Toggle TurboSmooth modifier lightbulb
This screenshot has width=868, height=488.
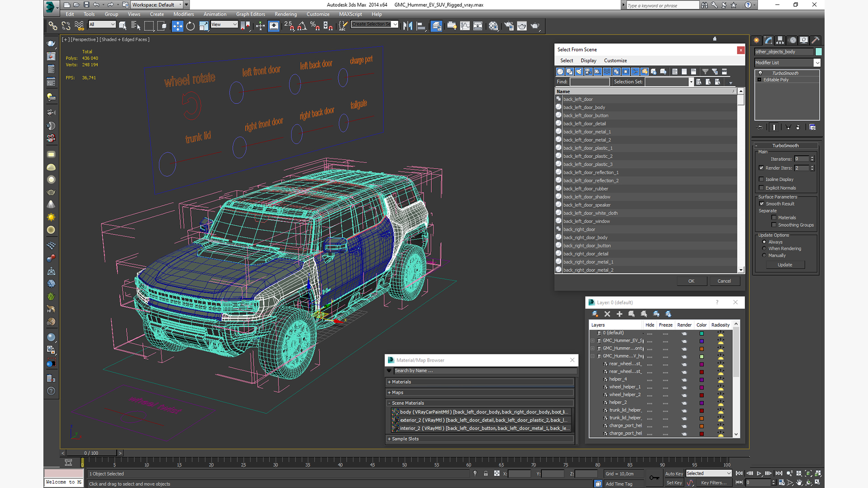click(x=760, y=73)
